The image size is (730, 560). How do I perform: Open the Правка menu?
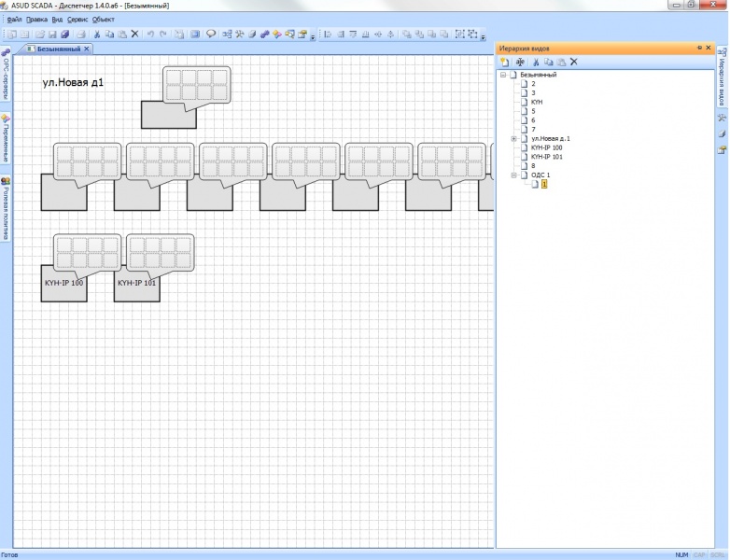coord(36,19)
